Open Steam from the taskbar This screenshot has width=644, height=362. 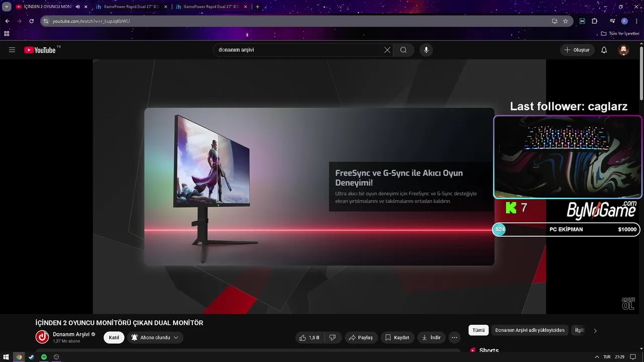coord(31,357)
